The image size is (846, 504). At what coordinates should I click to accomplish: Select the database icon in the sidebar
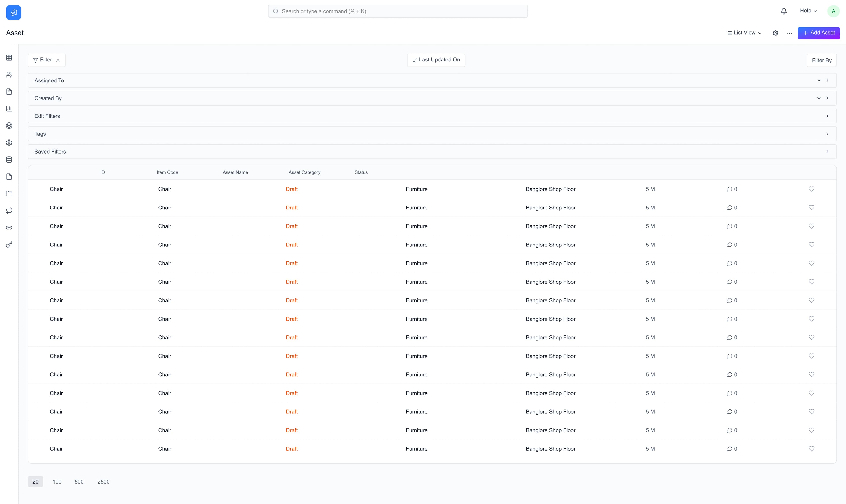pyautogui.click(x=9, y=160)
